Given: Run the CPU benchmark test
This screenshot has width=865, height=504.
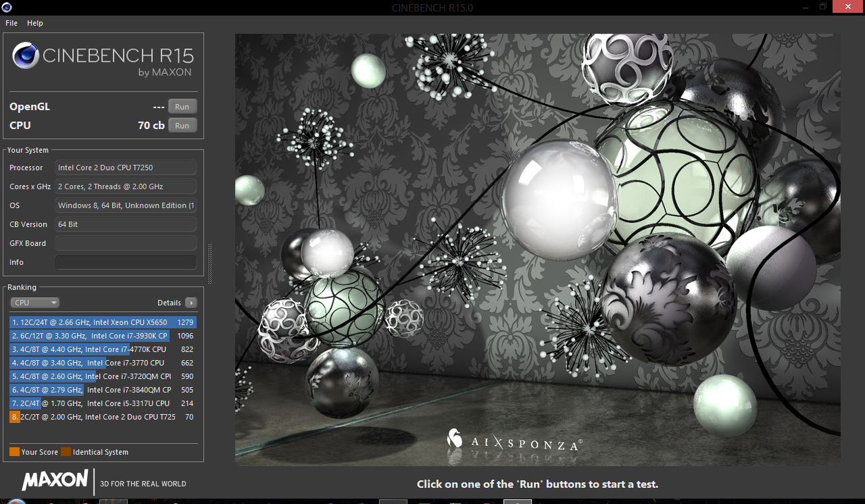Looking at the screenshot, I should tap(182, 126).
